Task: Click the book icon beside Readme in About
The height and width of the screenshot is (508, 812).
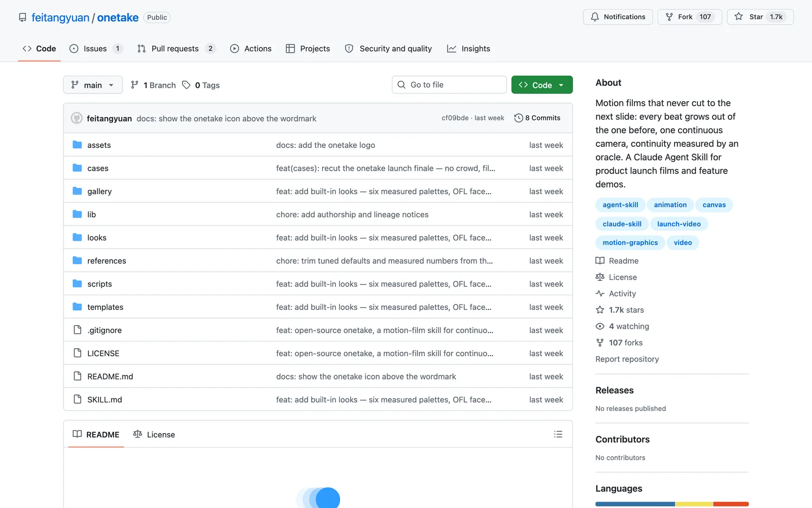Action: 600,261
